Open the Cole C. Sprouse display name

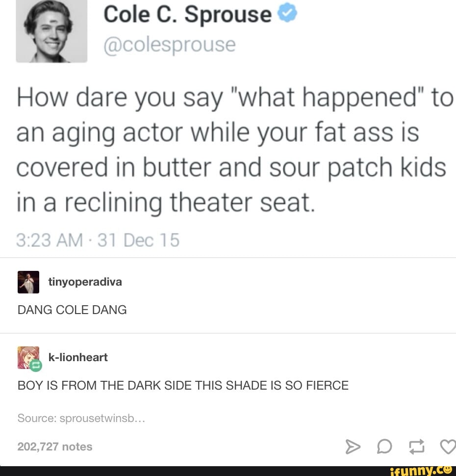[x=187, y=14]
